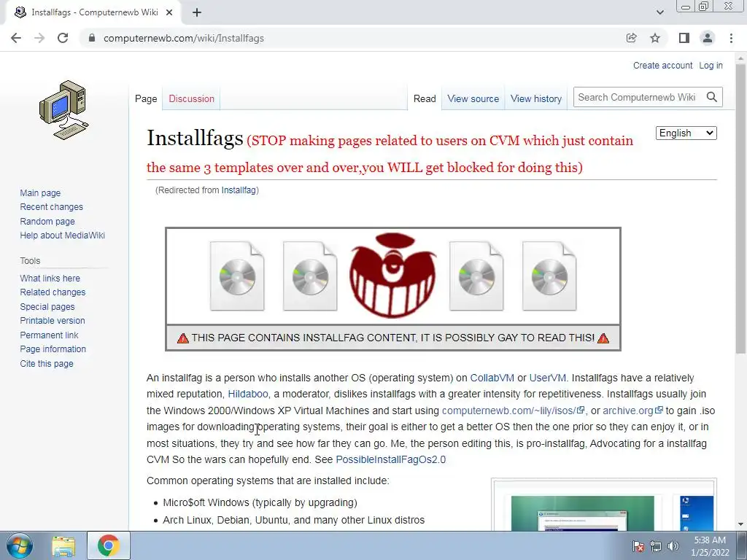
Task: Open Chrome side panel icon
Action: pyautogui.click(x=684, y=38)
